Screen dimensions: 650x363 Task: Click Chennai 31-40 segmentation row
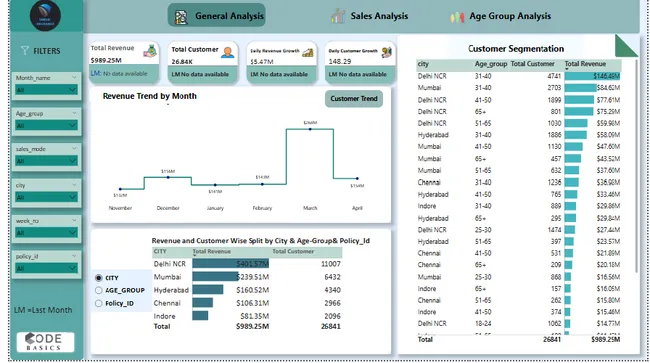click(519, 182)
